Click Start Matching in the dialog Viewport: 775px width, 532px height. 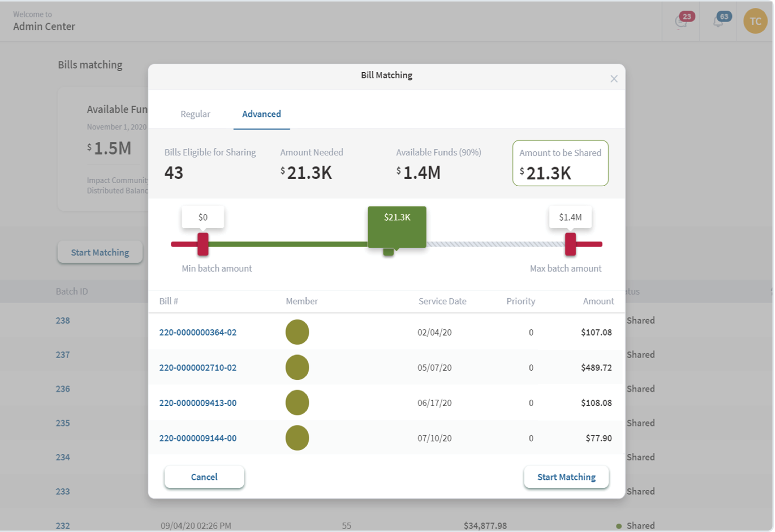566,477
